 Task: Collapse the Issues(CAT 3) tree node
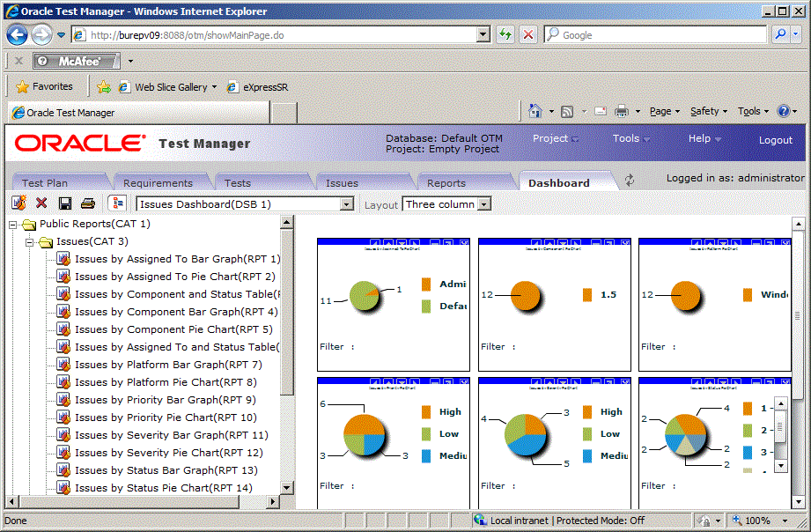[x=29, y=242]
